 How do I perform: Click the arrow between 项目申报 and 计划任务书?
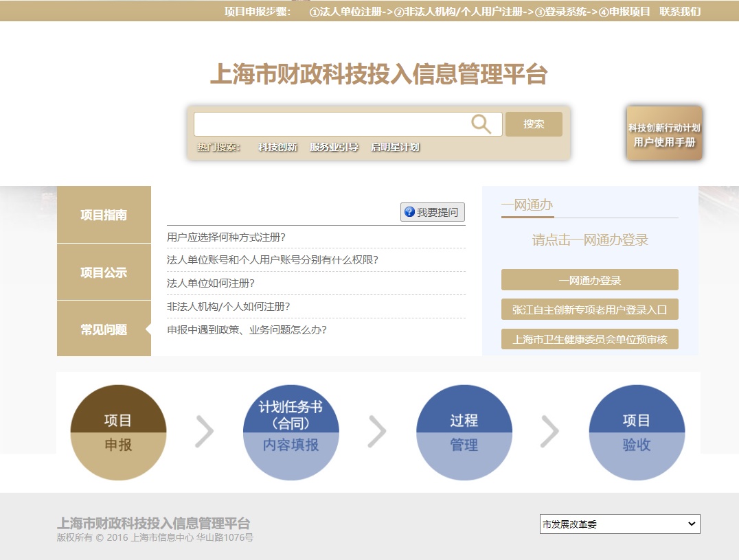tap(204, 432)
